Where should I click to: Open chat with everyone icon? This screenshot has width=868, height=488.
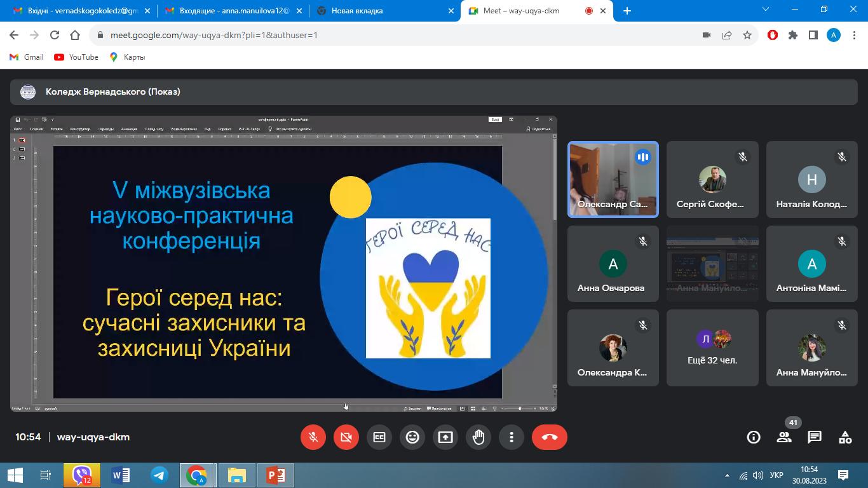coord(815,437)
